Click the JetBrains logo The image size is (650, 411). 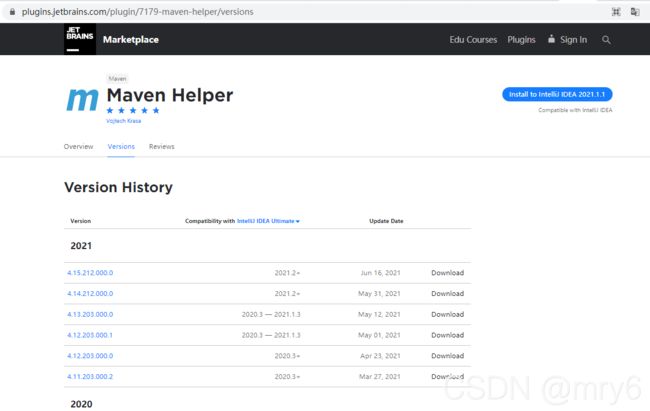click(x=80, y=39)
